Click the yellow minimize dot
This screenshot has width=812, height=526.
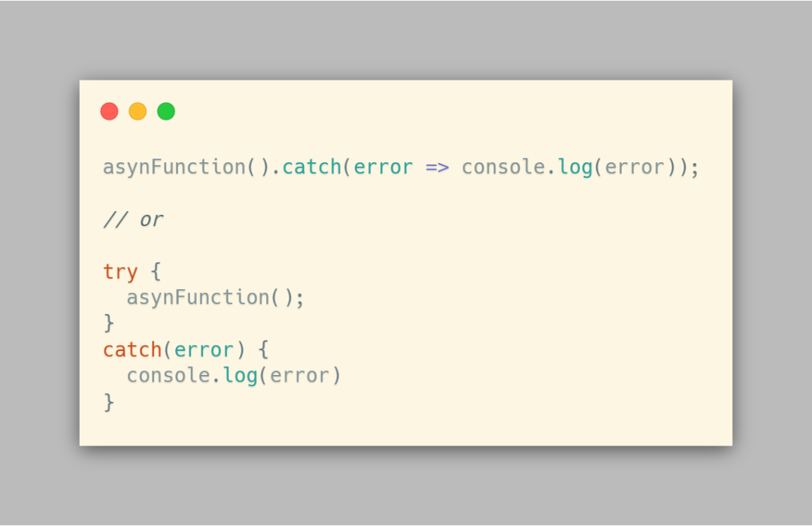tap(138, 111)
